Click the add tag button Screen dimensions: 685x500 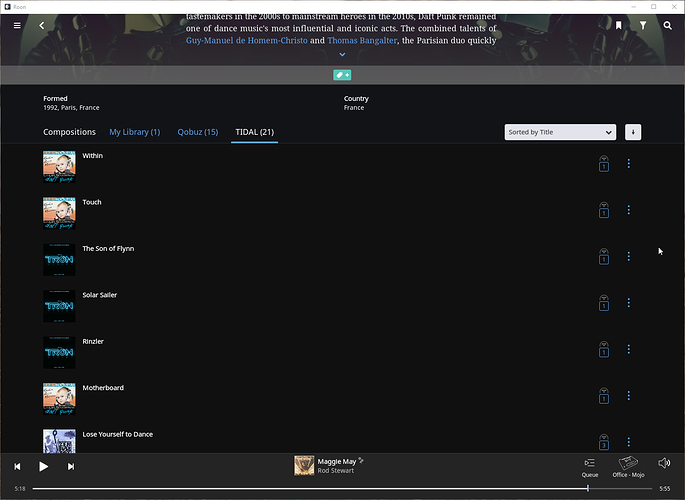click(x=342, y=75)
